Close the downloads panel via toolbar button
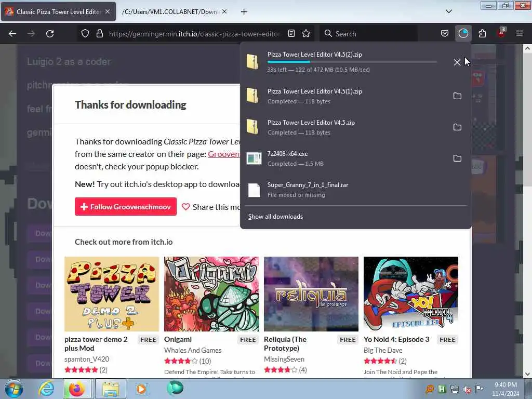The height and width of the screenshot is (399, 532). pos(463,34)
